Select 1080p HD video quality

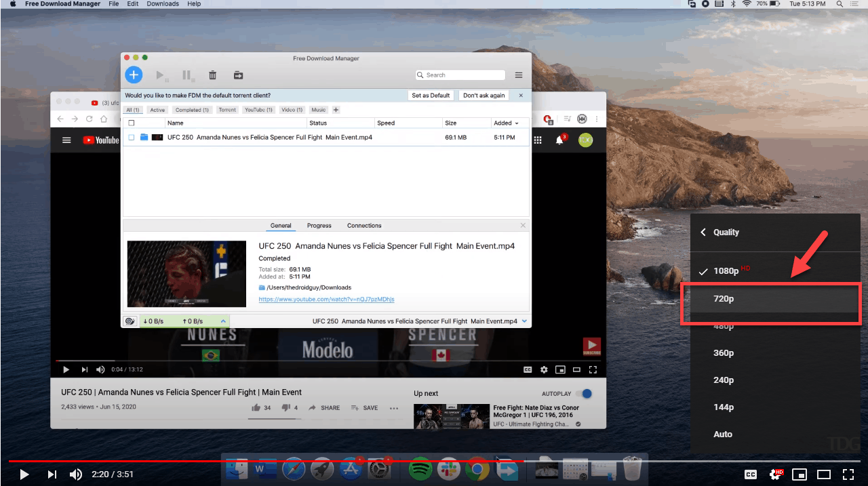point(775,270)
